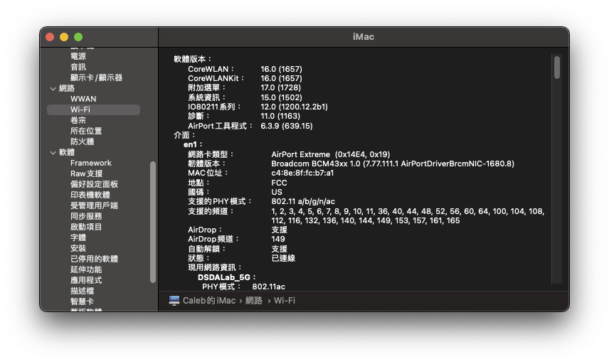Screen dimensions: 609x364
Task: Click the sidebar vertical scrollbar thumb
Action: click(x=153, y=222)
